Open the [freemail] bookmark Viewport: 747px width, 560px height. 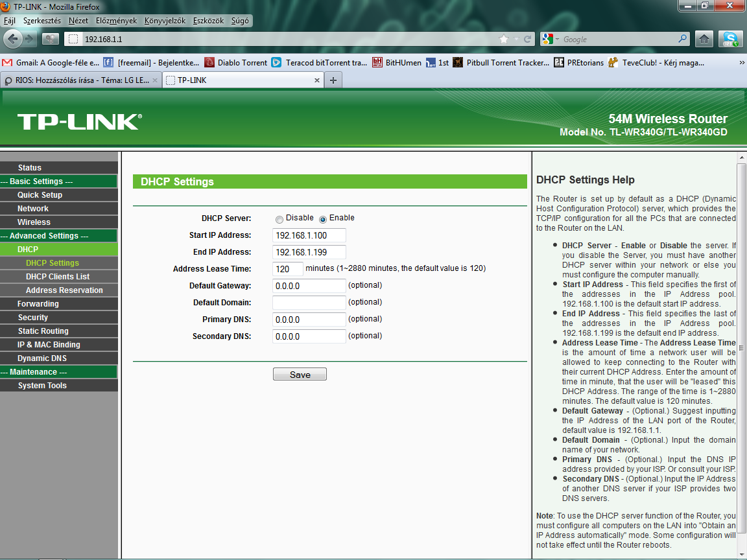pos(152,62)
